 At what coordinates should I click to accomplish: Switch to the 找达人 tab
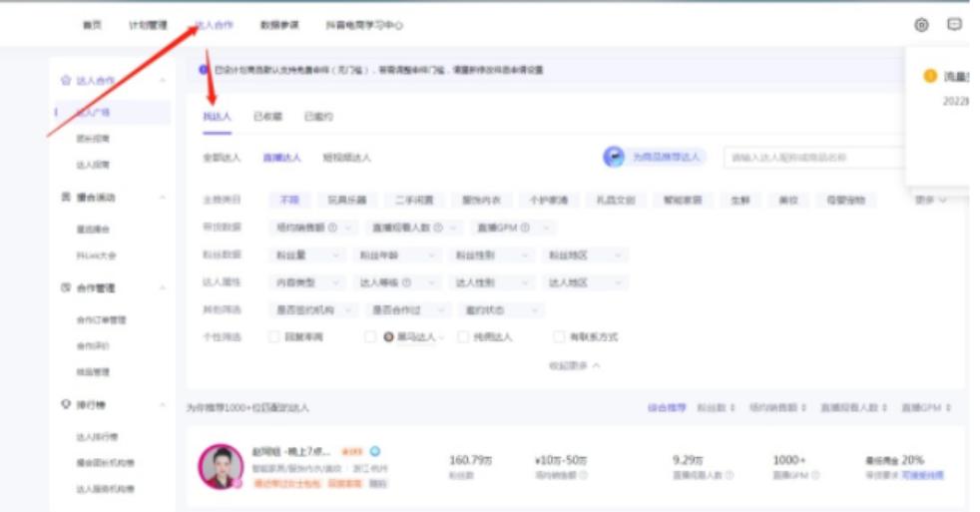(x=217, y=117)
